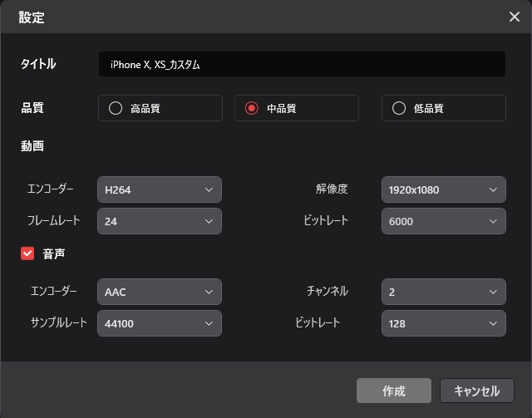The image size is (532, 418).
Task: Click the 解像度 label
Action: 332,189
